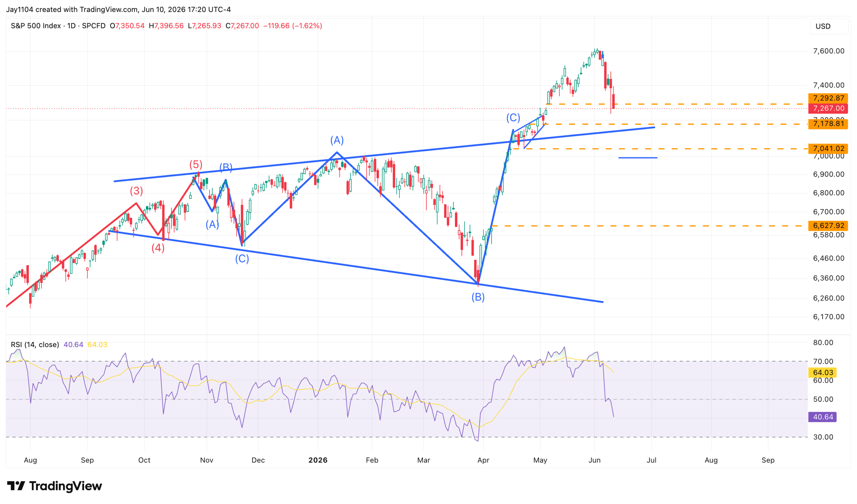Click the RSI (14, close) indicator title
Image resolution: width=857 pixels, height=504 pixels.
pyautogui.click(x=35, y=344)
